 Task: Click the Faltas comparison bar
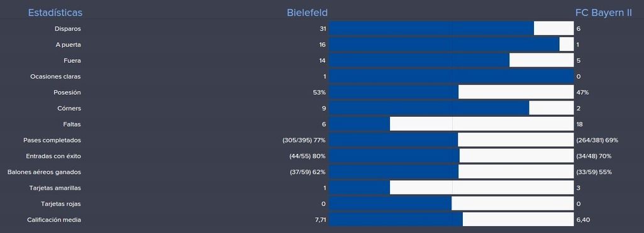[x=452, y=124]
